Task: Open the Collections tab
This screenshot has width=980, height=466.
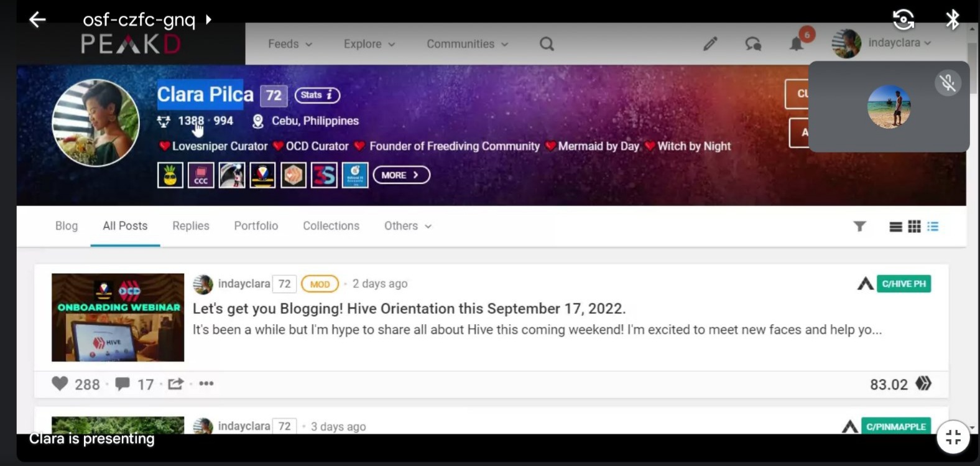Action: click(x=331, y=226)
